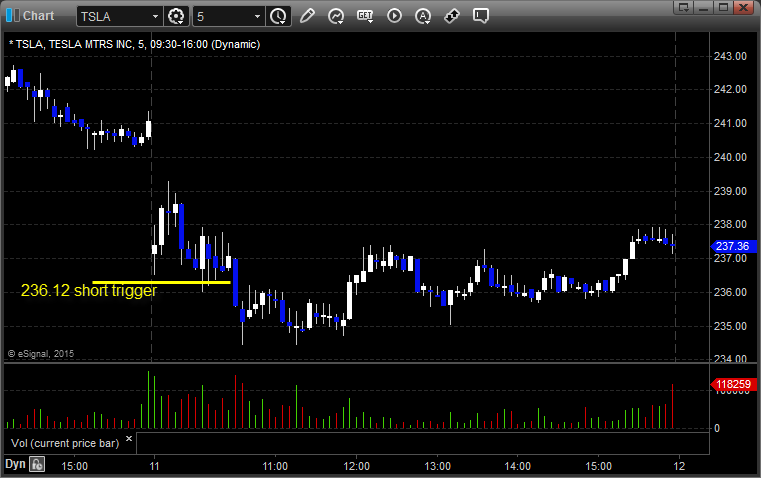
Task: Open the symbol settings gear icon
Action: [176, 16]
